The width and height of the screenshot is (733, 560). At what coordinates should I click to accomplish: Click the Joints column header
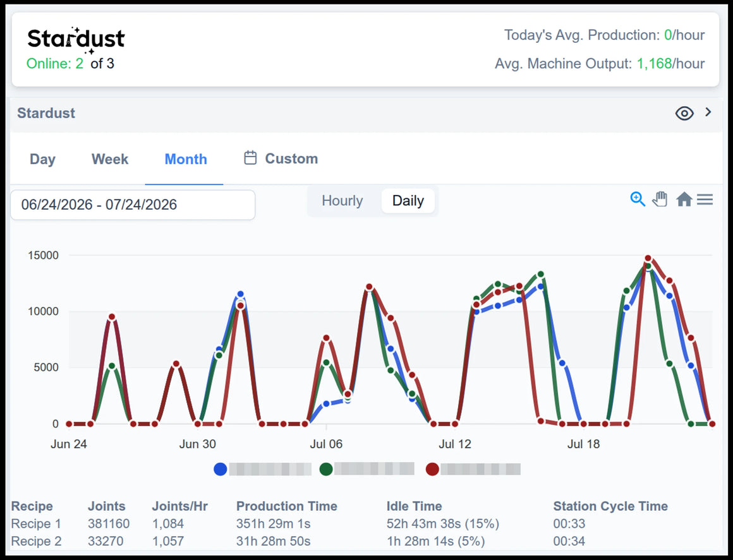pyautogui.click(x=107, y=506)
